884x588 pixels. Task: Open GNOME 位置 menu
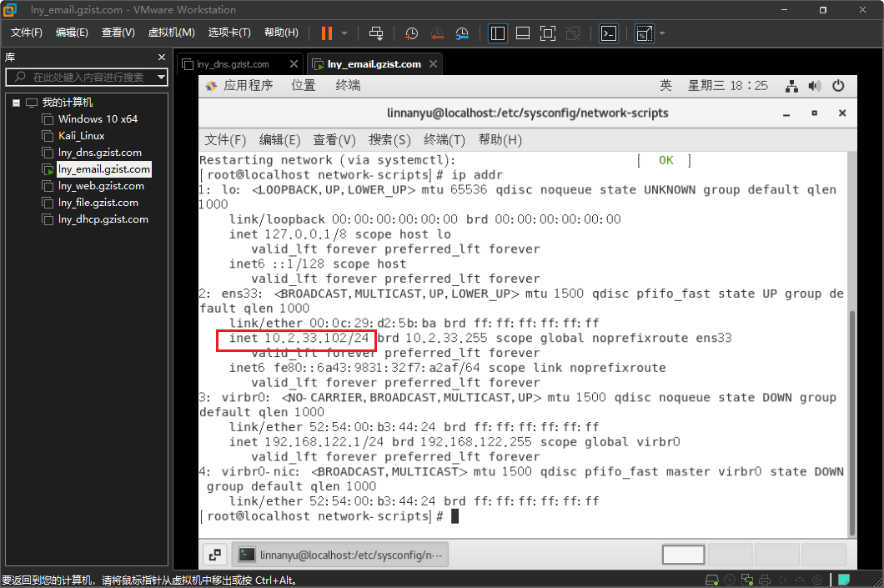pos(304,85)
